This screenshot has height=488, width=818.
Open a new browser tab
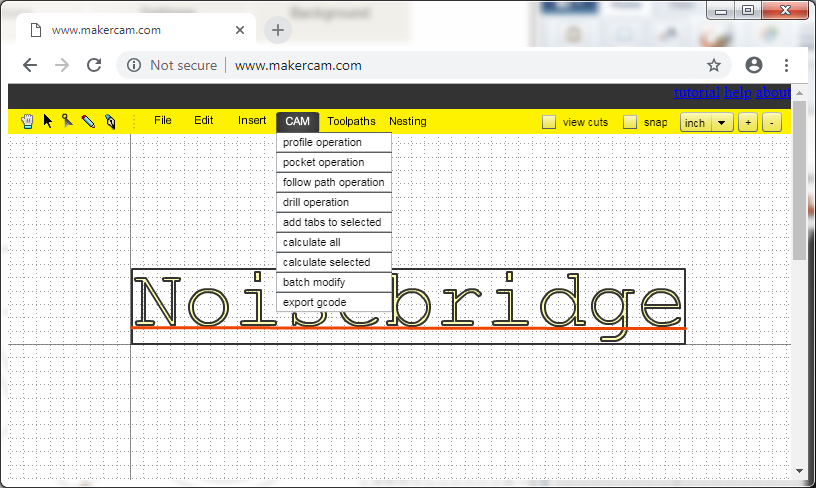tap(278, 30)
